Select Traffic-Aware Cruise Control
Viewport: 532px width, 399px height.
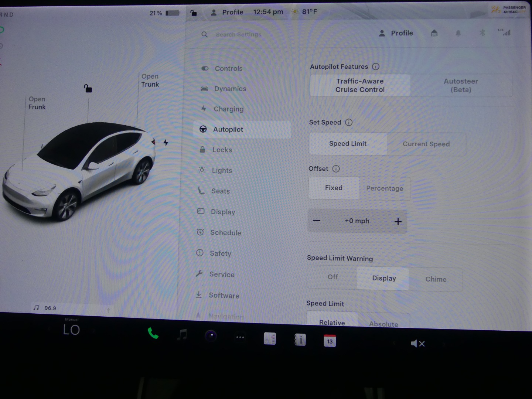(x=360, y=85)
